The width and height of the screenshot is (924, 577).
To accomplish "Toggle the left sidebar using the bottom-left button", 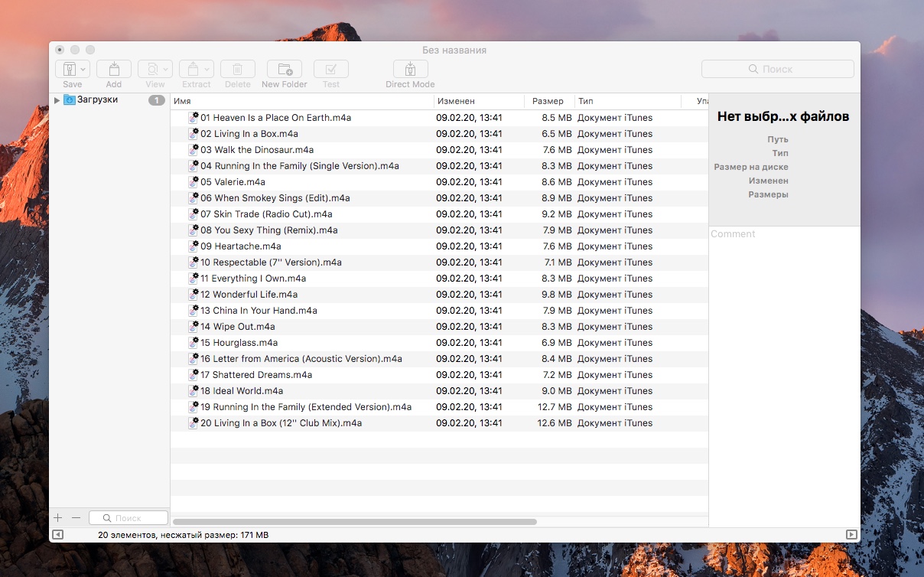I will 57,535.
